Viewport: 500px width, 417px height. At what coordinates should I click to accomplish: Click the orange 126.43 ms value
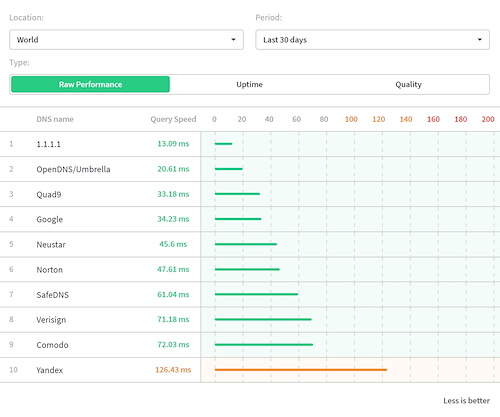coord(173,370)
